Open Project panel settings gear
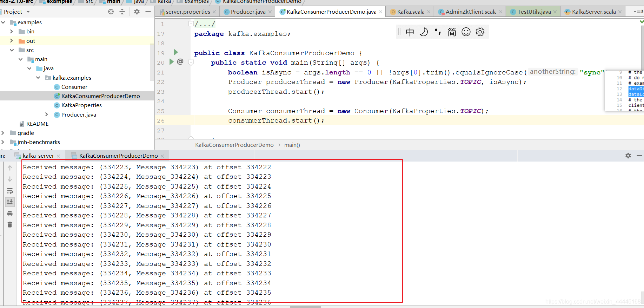 pyautogui.click(x=137, y=12)
